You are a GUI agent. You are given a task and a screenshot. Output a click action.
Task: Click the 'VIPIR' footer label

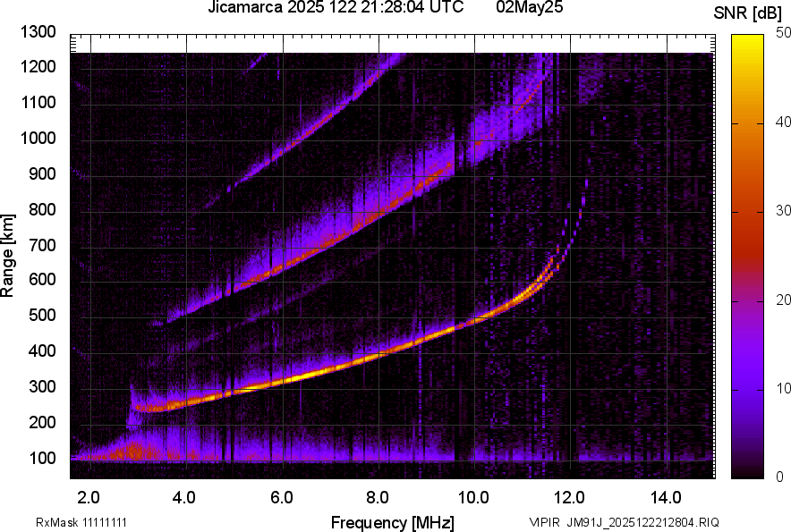(x=544, y=522)
